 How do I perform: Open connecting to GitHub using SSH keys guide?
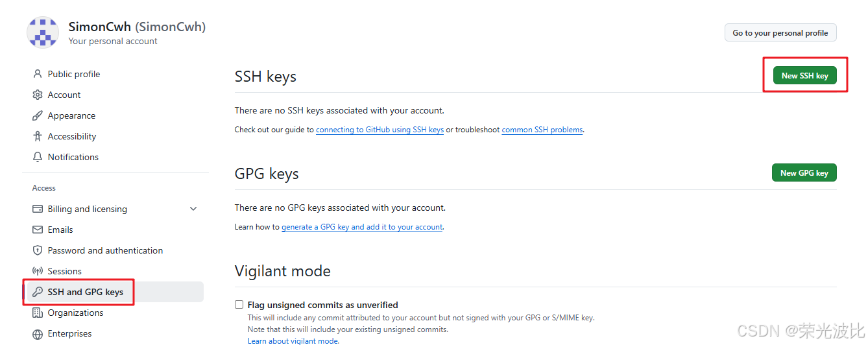pyautogui.click(x=380, y=130)
